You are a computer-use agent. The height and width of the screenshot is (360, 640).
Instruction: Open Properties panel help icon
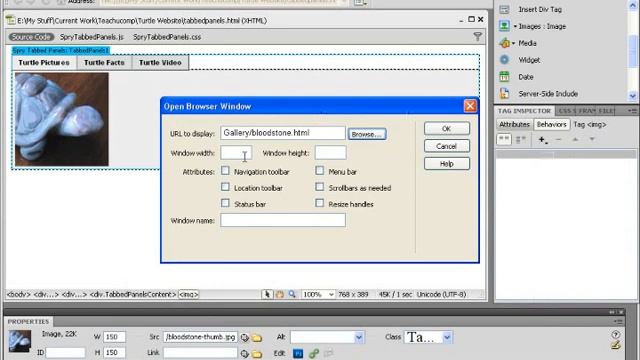[616, 334]
